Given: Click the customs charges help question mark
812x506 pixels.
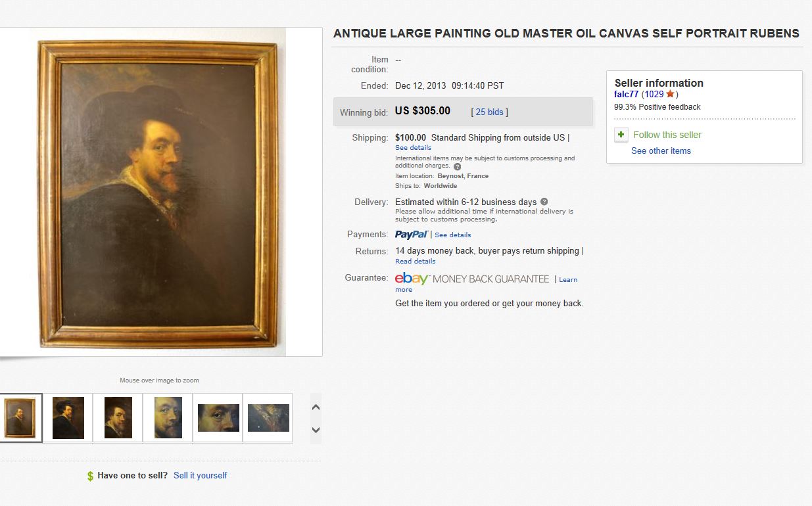Looking at the screenshot, I should tap(458, 166).
